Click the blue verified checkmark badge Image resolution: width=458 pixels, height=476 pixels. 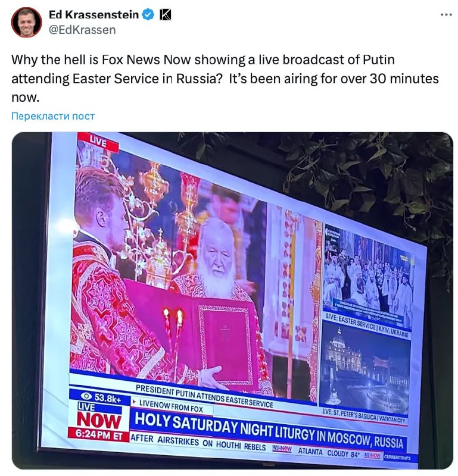[x=148, y=14]
